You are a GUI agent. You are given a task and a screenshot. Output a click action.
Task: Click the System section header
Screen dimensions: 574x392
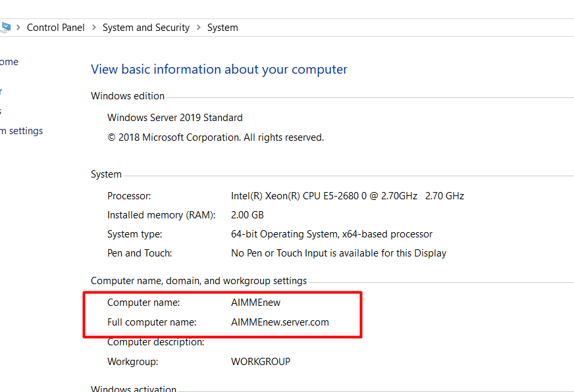[x=106, y=174]
